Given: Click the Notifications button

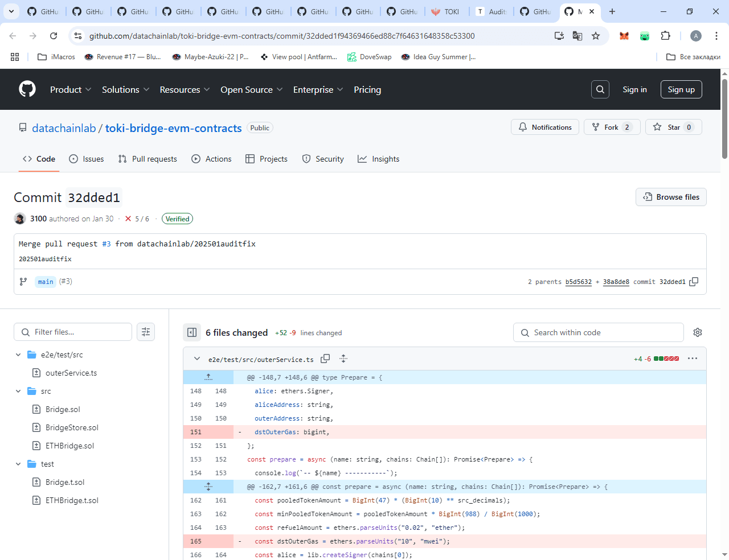Looking at the screenshot, I should pos(545,127).
